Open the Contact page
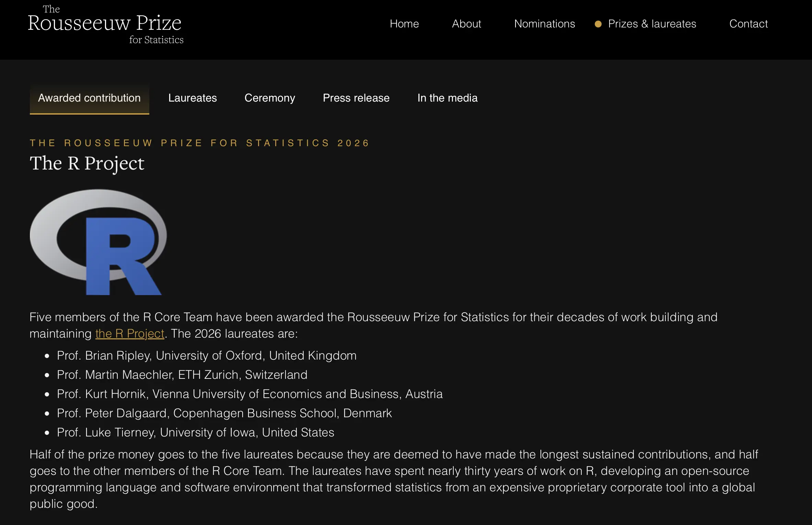The width and height of the screenshot is (812, 525). point(749,24)
